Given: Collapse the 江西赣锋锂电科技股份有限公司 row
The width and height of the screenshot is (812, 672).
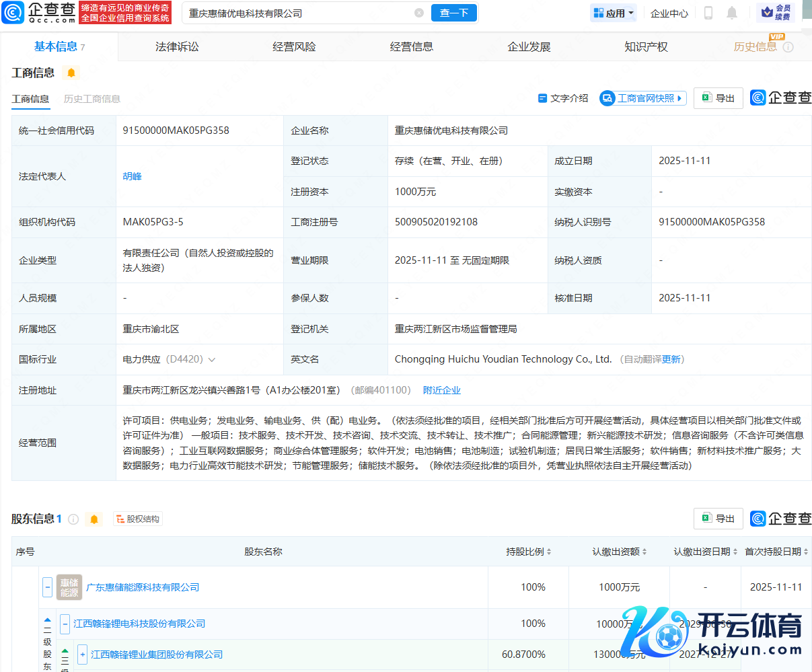Looking at the screenshot, I should 65,624.
